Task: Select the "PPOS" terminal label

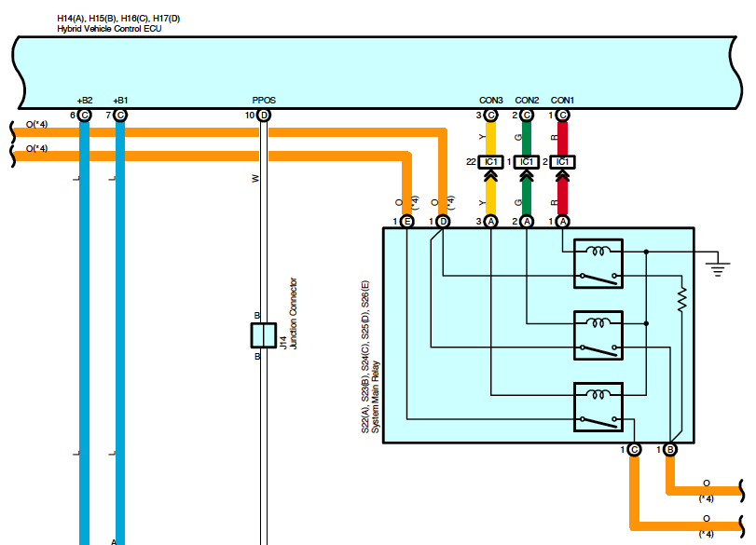Action: (x=264, y=101)
